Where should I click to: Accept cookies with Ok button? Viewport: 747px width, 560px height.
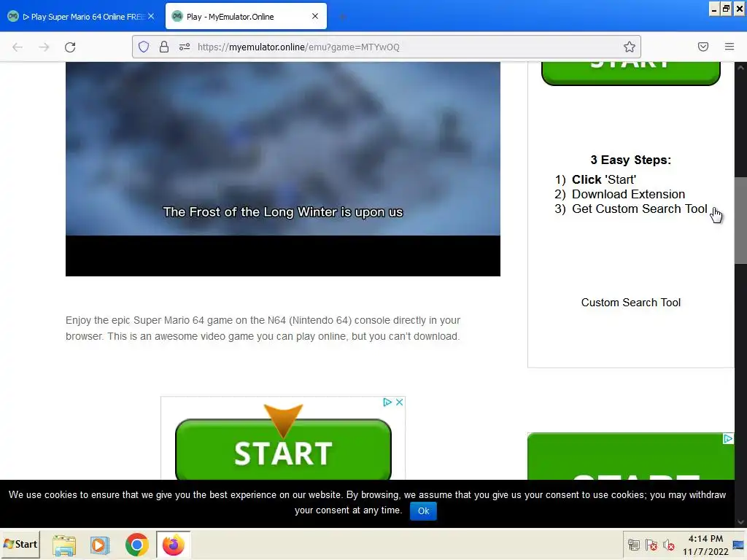[x=423, y=511]
